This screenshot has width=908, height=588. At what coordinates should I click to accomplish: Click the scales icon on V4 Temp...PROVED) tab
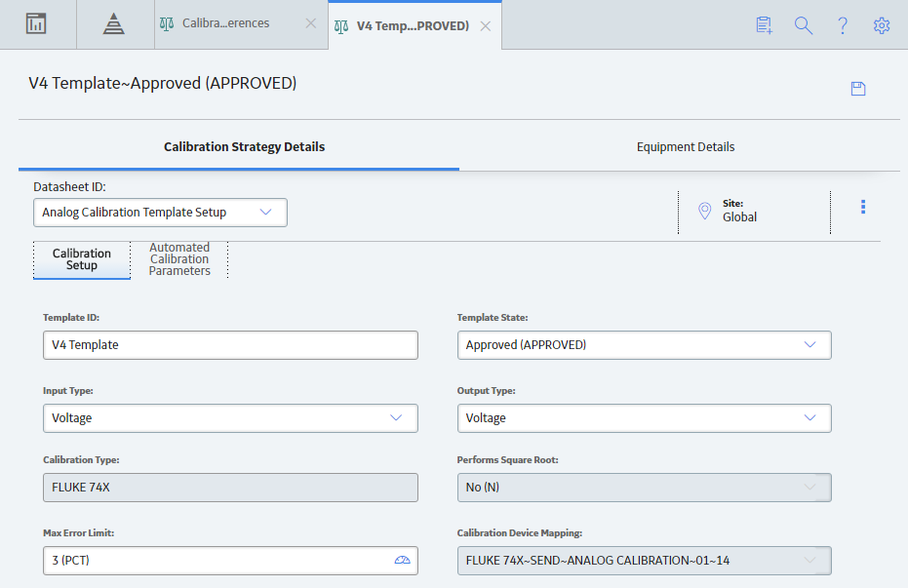(341, 26)
